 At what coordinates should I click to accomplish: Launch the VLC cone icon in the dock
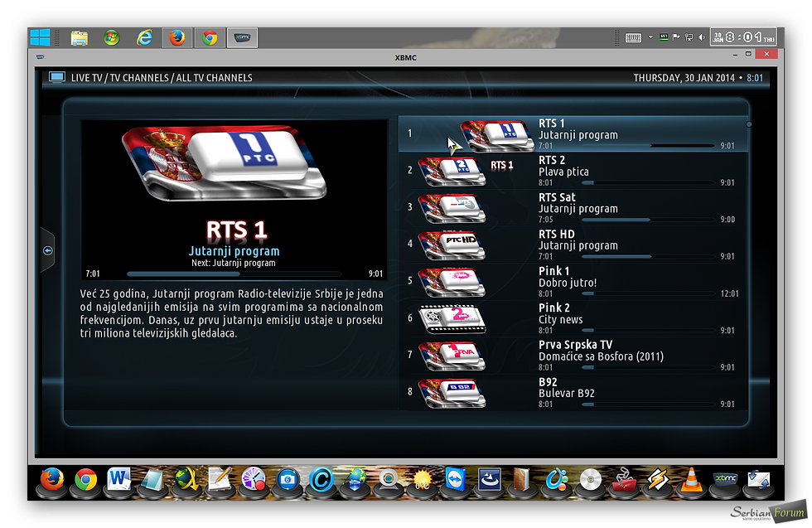click(x=691, y=480)
